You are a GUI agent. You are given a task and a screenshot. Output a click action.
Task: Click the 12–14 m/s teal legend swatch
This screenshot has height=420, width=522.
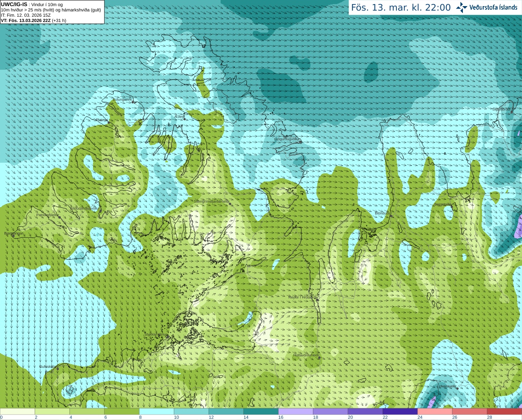tap(226, 411)
